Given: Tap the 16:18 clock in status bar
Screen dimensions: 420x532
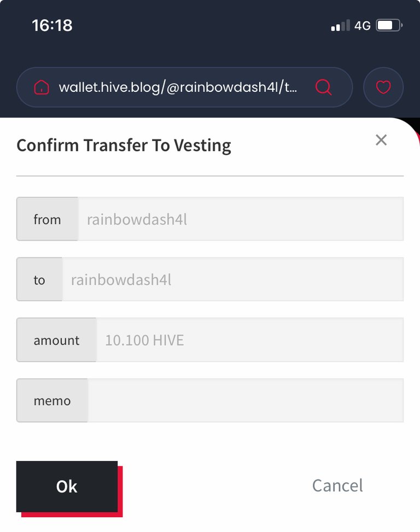Looking at the screenshot, I should point(52,26).
